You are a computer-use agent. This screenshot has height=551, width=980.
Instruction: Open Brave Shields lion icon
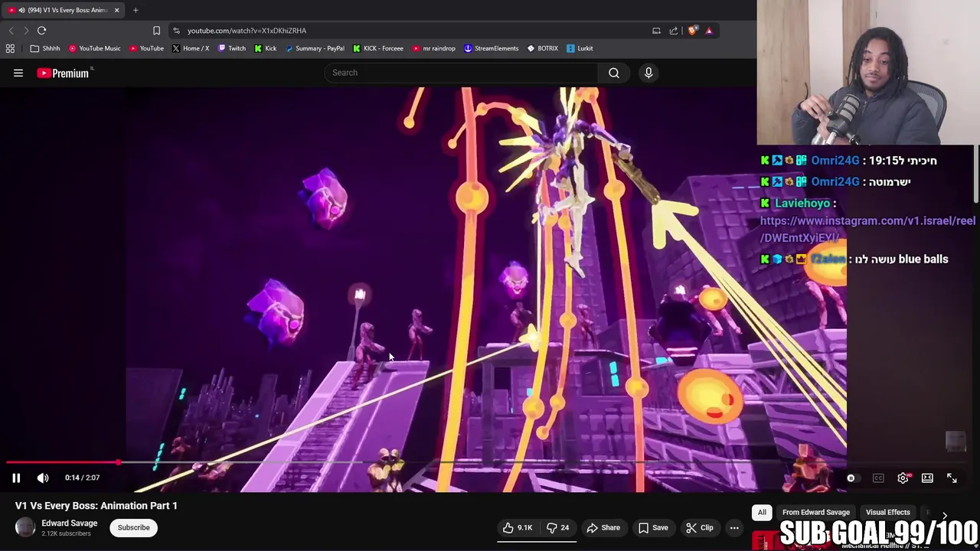click(x=692, y=31)
